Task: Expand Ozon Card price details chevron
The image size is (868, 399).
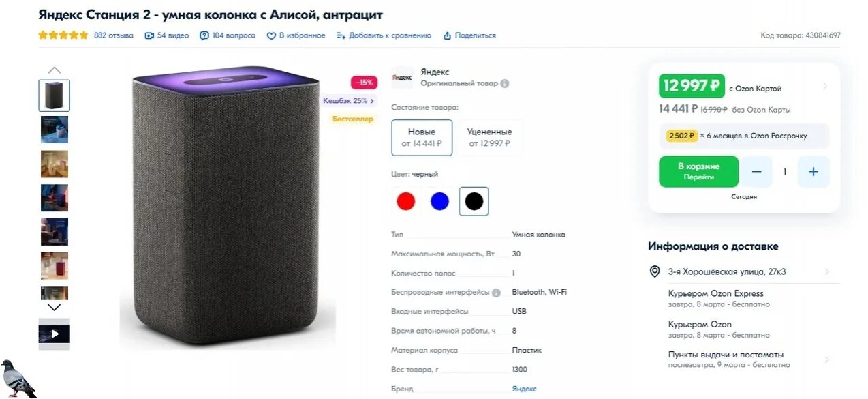Action: pos(826,86)
